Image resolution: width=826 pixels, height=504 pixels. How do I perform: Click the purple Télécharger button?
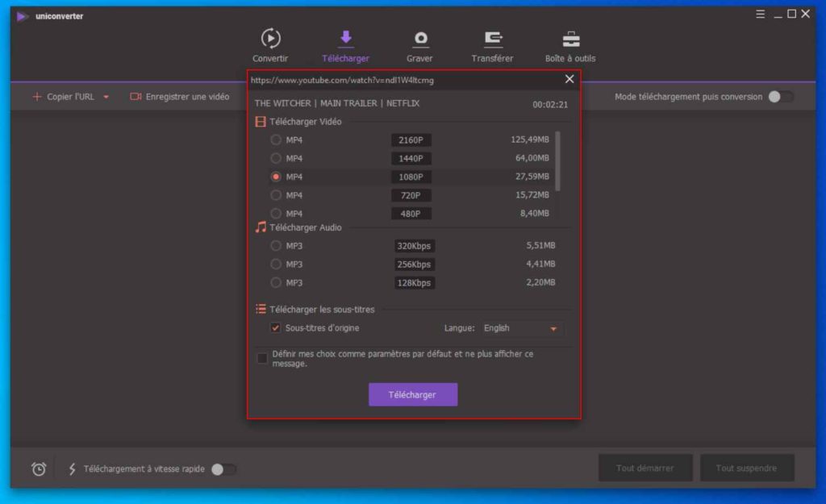[x=412, y=394]
